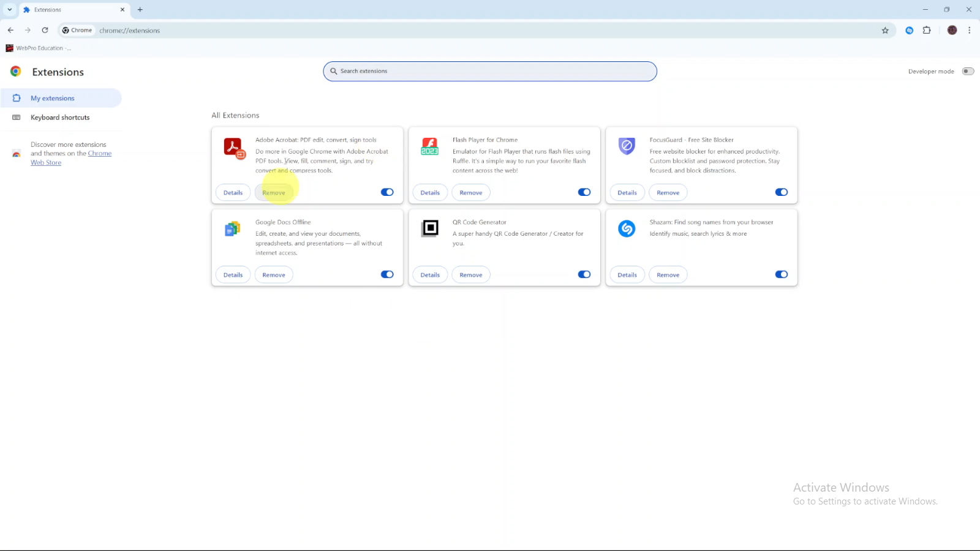Disable the Google Docs Offline toggle

(x=387, y=274)
